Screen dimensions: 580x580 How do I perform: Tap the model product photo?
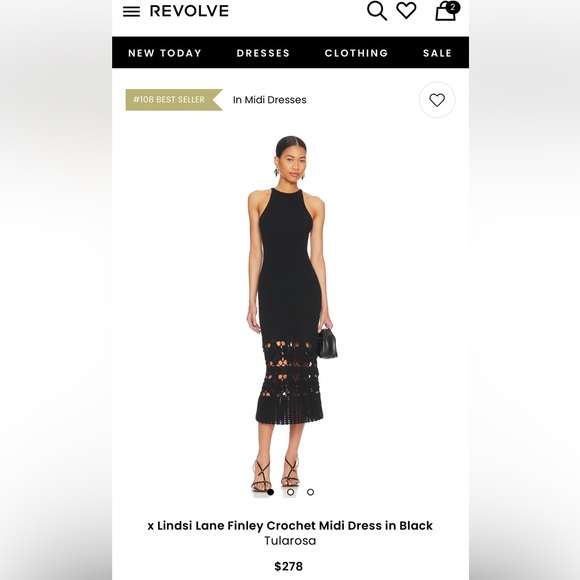[291, 314]
